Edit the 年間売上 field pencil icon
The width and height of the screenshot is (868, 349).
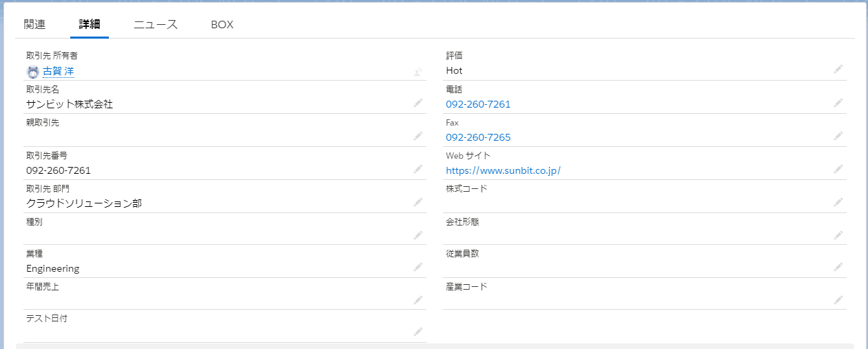(417, 300)
